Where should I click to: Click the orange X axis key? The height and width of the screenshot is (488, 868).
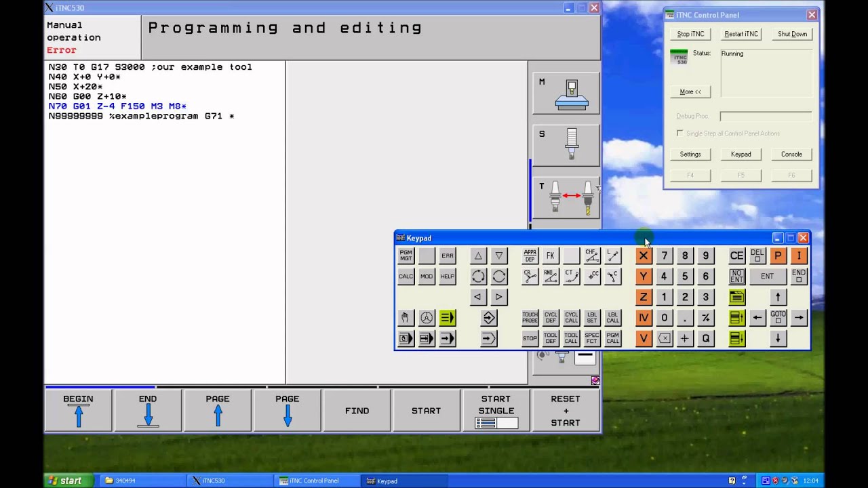(x=644, y=256)
